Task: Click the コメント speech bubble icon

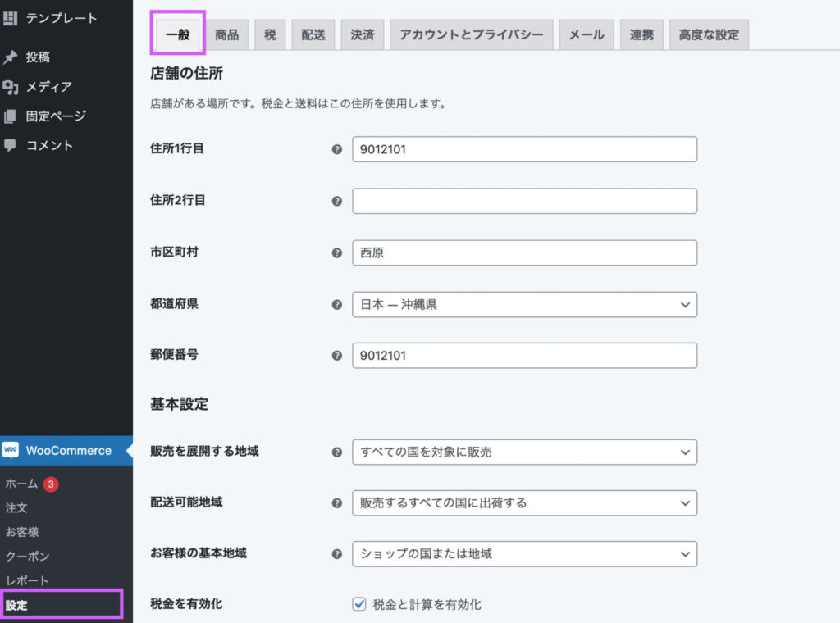Action: click(x=10, y=145)
